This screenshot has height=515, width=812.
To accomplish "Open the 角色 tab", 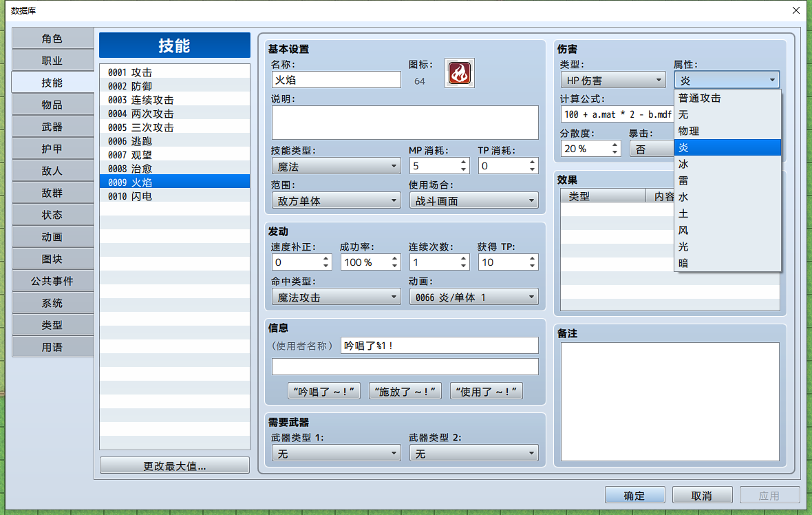I will [x=52, y=39].
